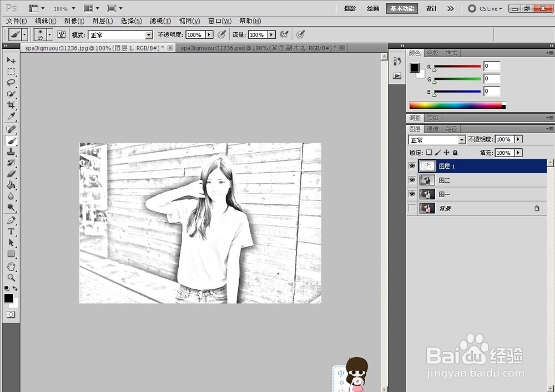This screenshot has height=392, width=555.
Task: Toggle lock image pixels
Action: (x=438, y=152)
